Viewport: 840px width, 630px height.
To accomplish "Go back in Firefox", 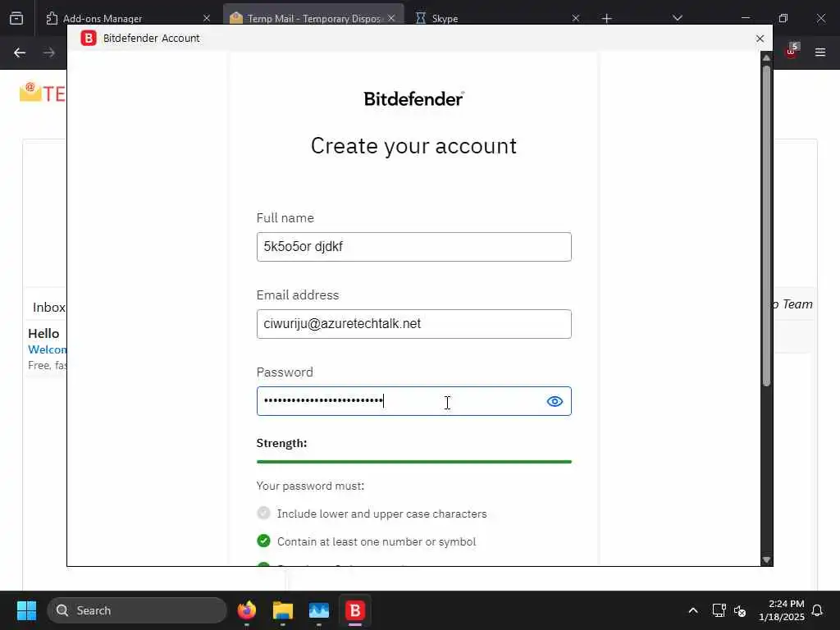I will pyautogui.click(x=20, y=52).
